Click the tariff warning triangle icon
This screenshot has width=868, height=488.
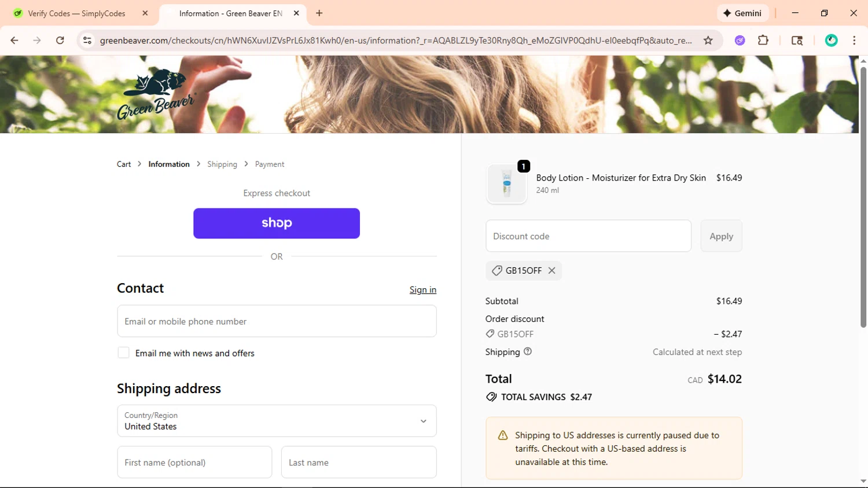click(x=503, y=435)
